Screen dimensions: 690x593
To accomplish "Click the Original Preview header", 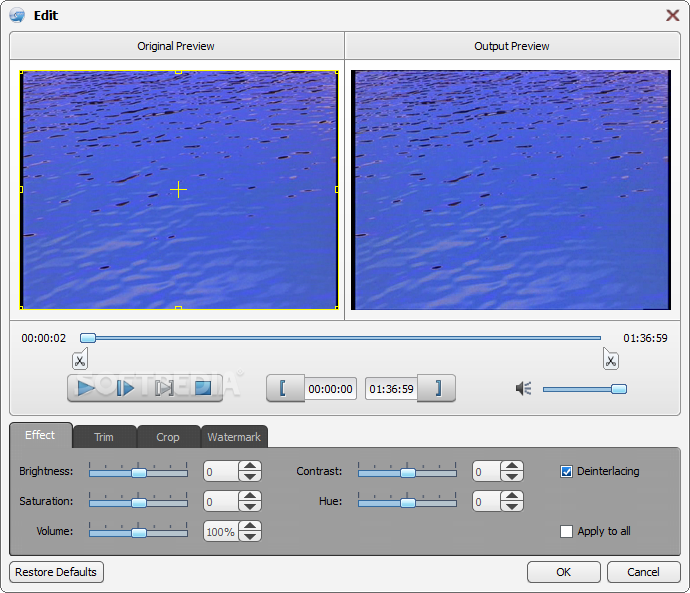I will coord(176,46).
